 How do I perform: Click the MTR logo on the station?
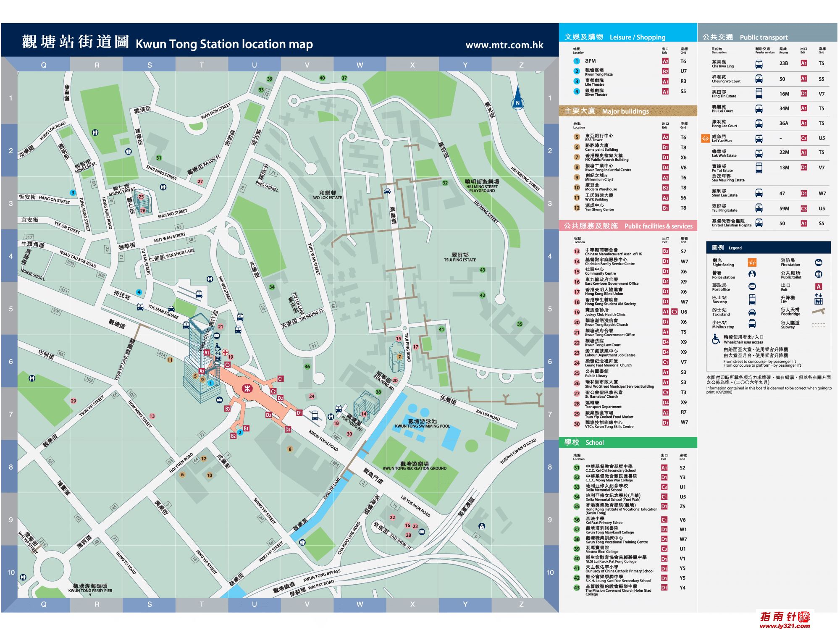pos(247,388)
